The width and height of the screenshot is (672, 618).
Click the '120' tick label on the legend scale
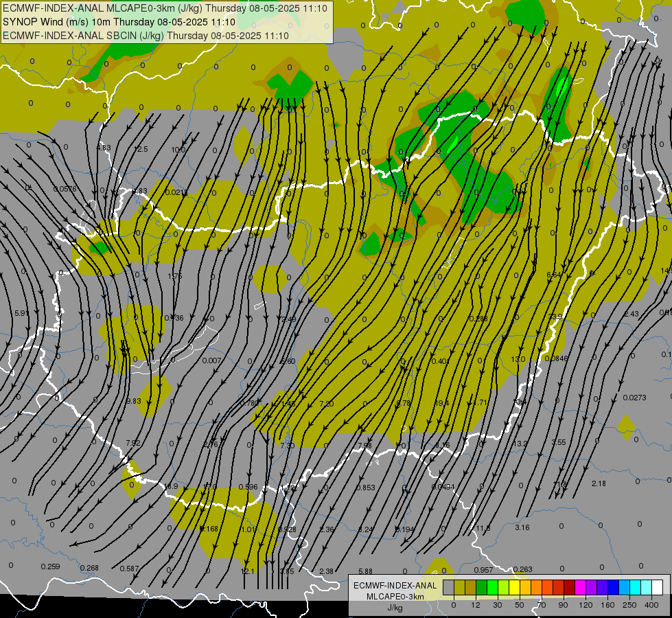tap(586, 605)
